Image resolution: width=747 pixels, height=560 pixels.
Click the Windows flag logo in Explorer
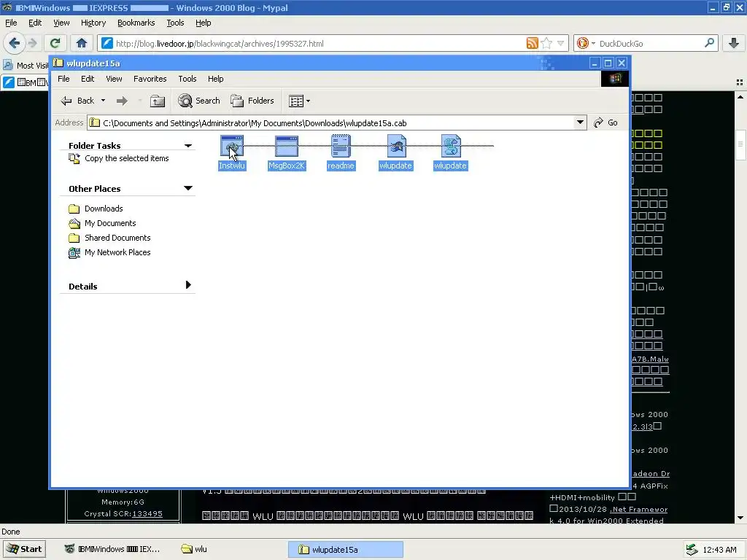(x=615, y=79)
